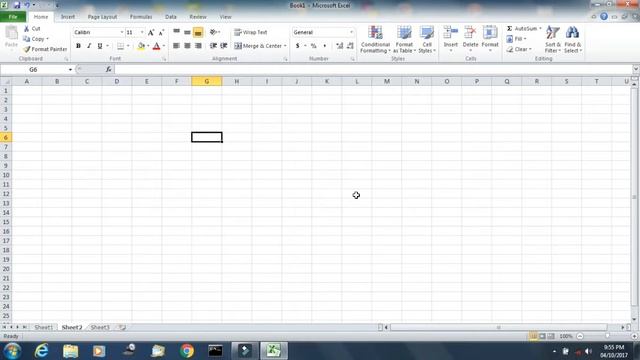Open the Copy dropdown arrow
Image resolution: width=640 pixels, height=360 pixels.
pyautogui.click(x=47, y=39)
